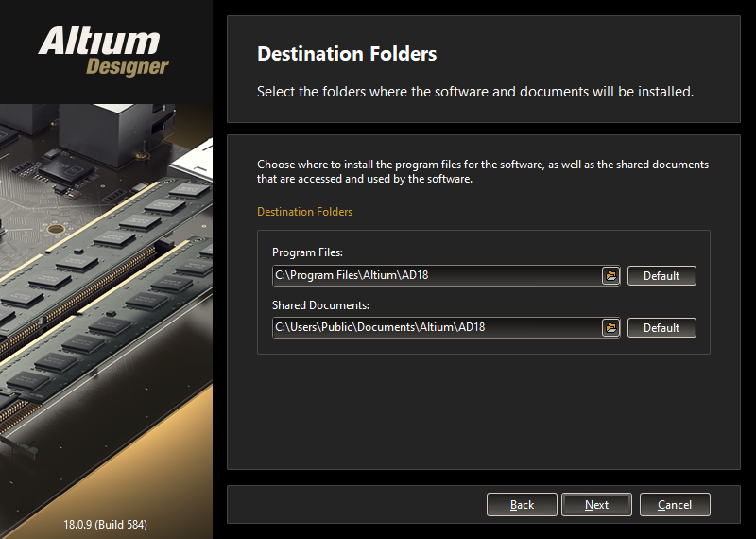Select the 18.0.9 (Build 584) version text
This screenshot has width=756, height=539.
[106, 524]
